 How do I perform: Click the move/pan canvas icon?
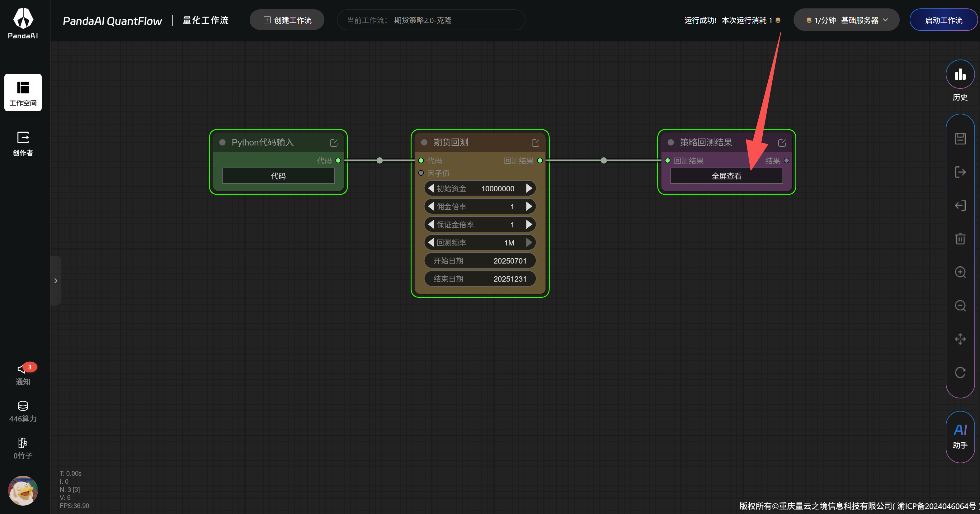[x=960, y=339]
